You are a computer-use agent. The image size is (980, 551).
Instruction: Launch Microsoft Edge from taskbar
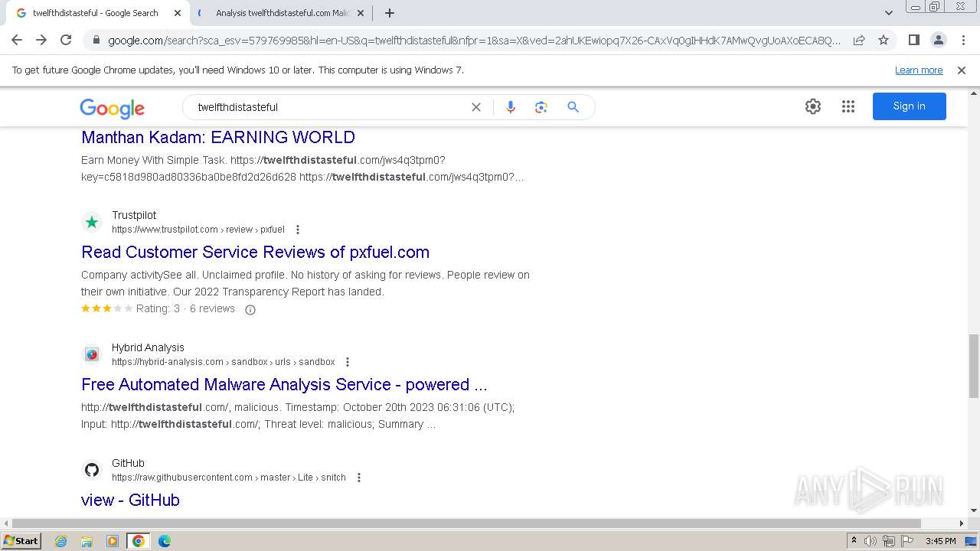point(164,541)
